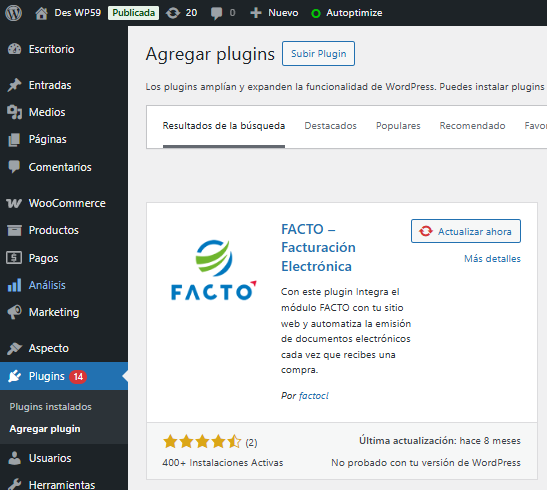Open the Autoptimize admin bar menu
This screenshot has height=490, width=547.
pyautogui.click(x=354, y=13)
